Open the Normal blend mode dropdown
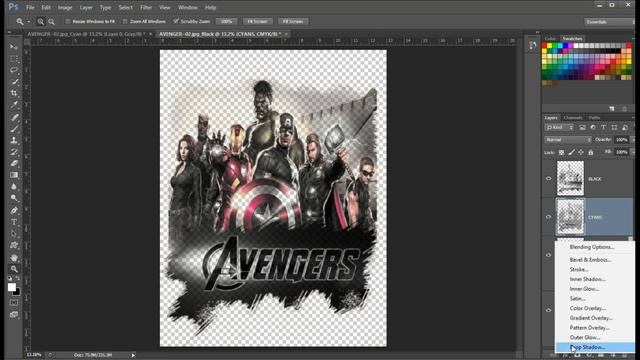 click(x=568, y=140)
